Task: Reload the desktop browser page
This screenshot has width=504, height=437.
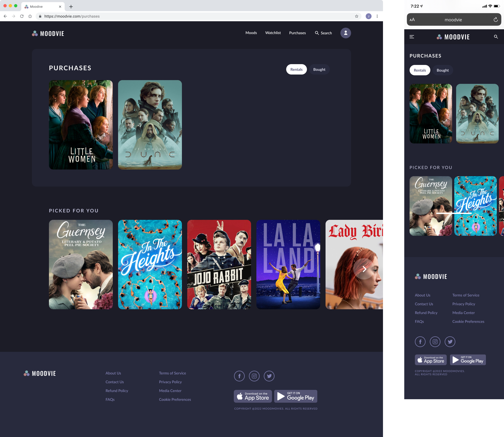Action: [x=22, y=16]
